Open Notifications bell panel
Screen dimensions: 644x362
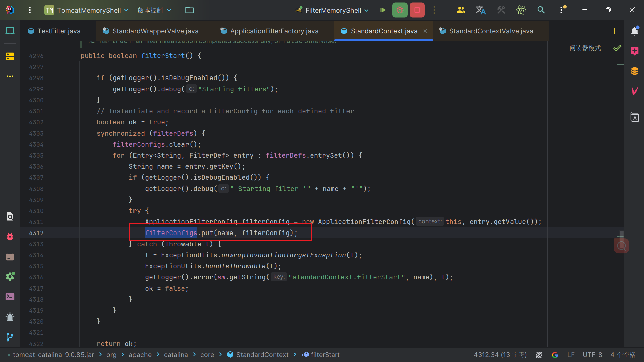(x=634, y=31)
